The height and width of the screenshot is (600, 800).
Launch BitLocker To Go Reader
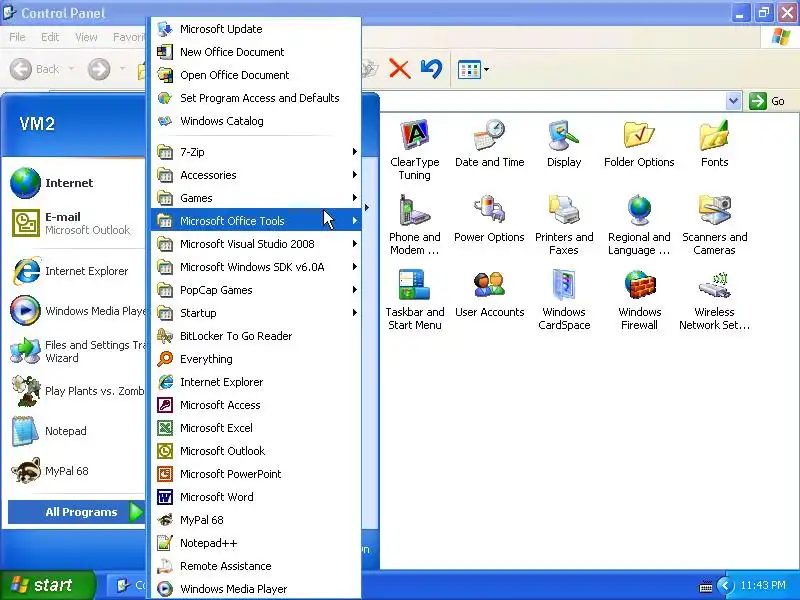[x=256, y=336]
